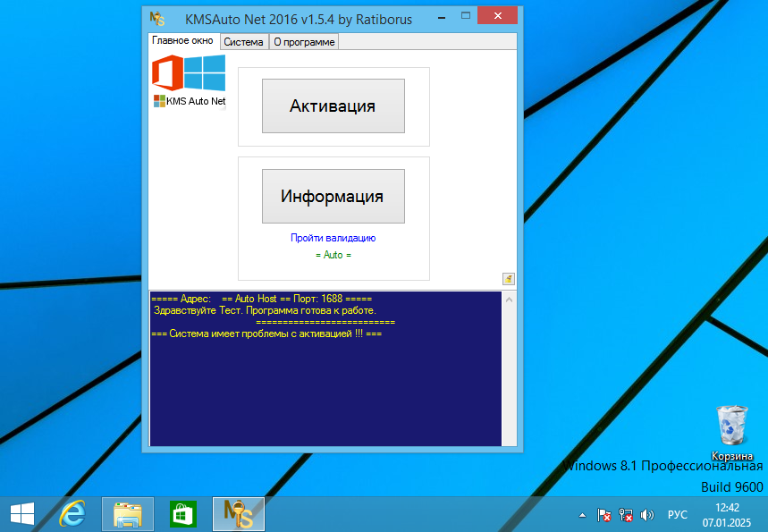Click the Windows Start button
Image resolution: width=768 pixels, height=532 pixels.
click(x=21, y=514)
